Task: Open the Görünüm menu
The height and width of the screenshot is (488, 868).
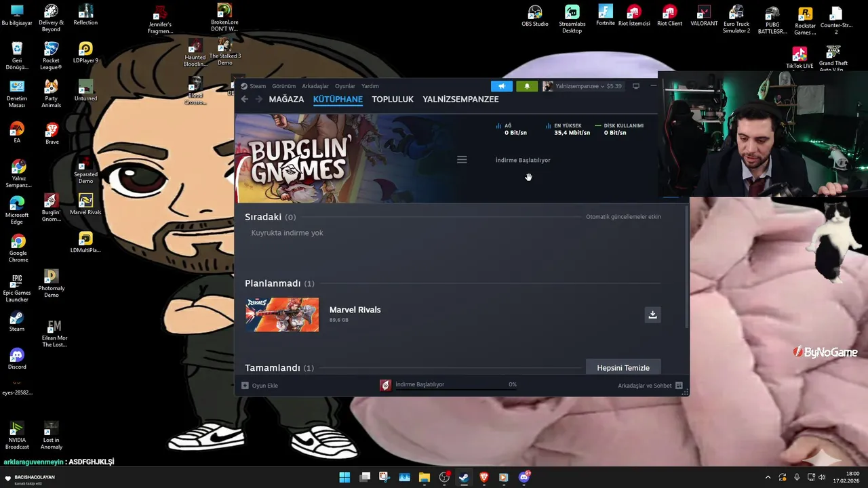Action: pyautogui.click(x=283, y=86)
